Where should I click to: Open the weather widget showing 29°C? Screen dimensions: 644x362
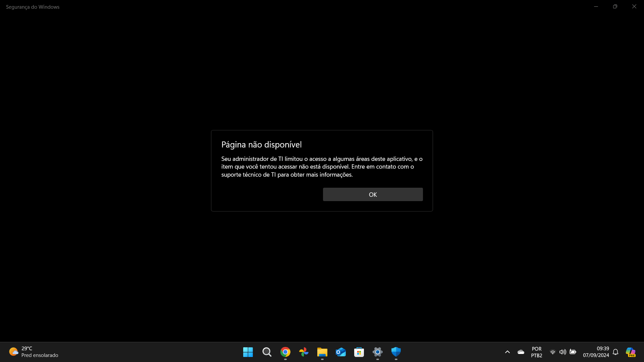[34, 352]
